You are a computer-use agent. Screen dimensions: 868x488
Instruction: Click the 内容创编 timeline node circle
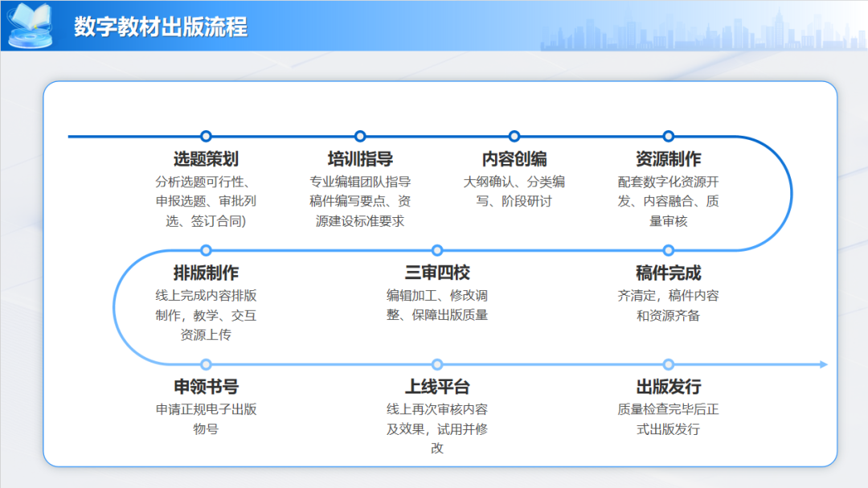(x=514, y=137)
